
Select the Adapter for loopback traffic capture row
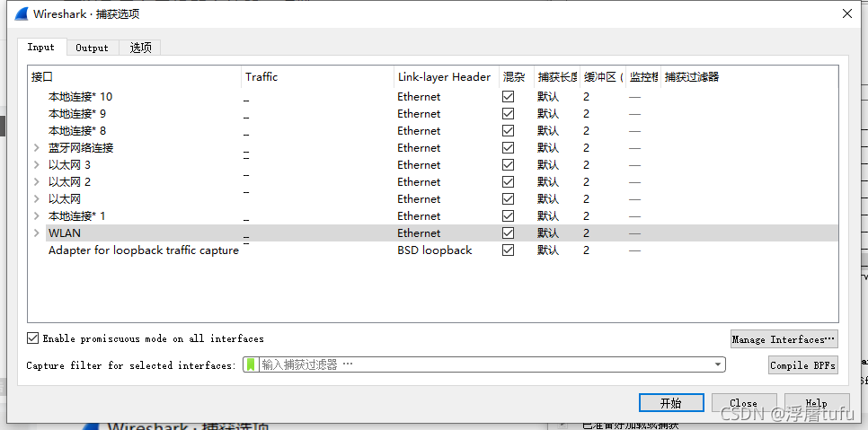click(x=144, y=250)
